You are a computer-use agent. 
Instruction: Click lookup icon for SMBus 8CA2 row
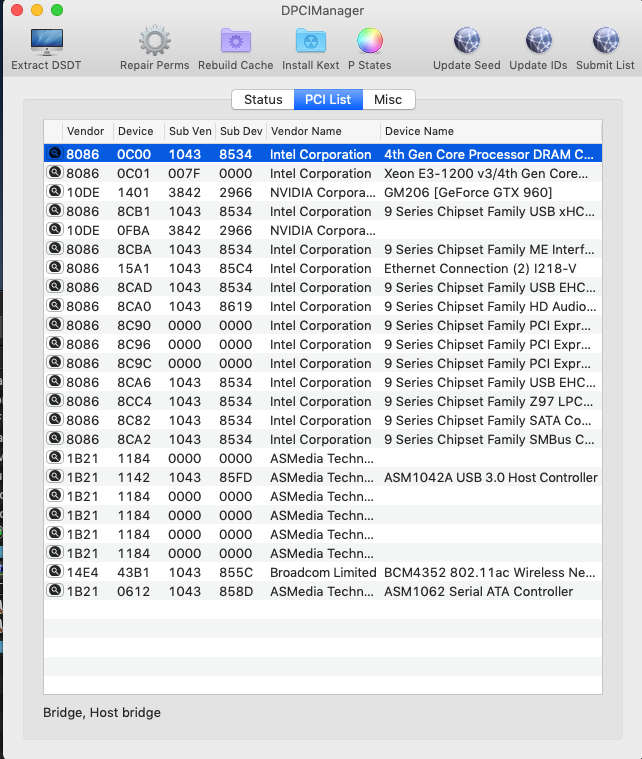tap(55, 439)
